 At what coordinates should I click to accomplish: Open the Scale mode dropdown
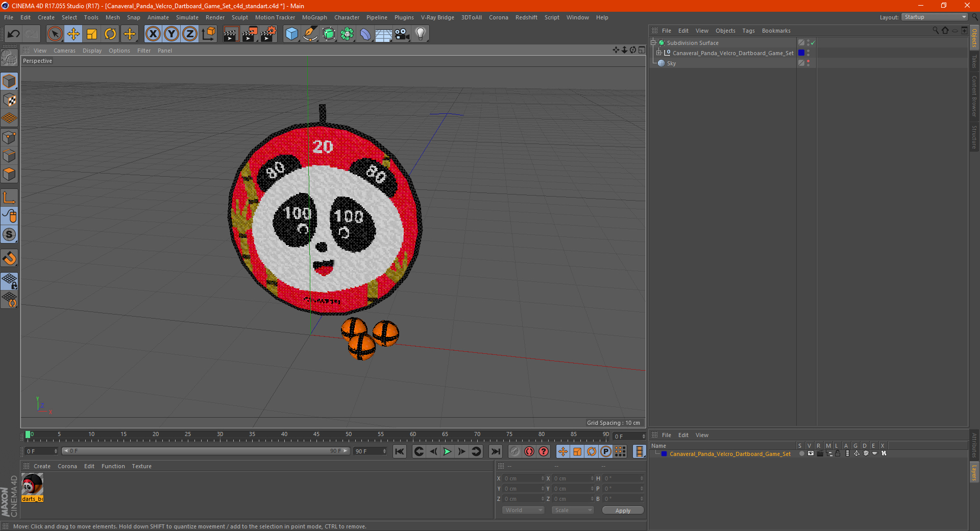[x=573, y=510]
